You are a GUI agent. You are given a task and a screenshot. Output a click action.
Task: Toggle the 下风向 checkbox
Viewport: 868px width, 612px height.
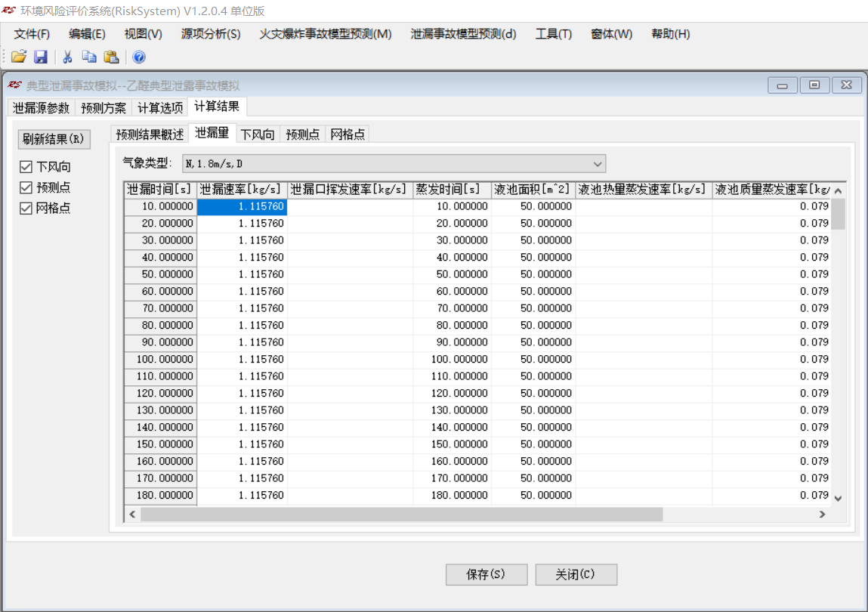click(x=26, y=167)
